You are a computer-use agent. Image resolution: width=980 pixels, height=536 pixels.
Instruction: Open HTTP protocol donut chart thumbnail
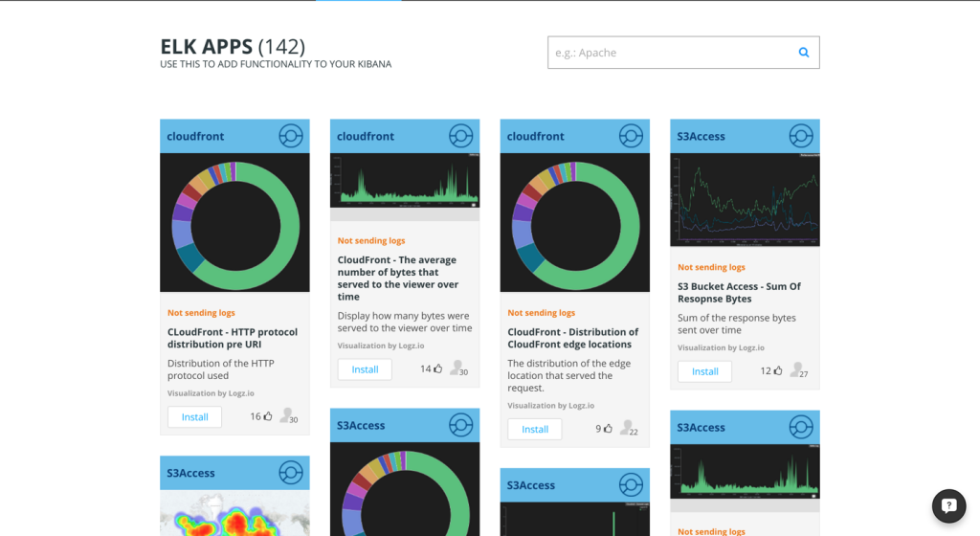pos(235,222)
